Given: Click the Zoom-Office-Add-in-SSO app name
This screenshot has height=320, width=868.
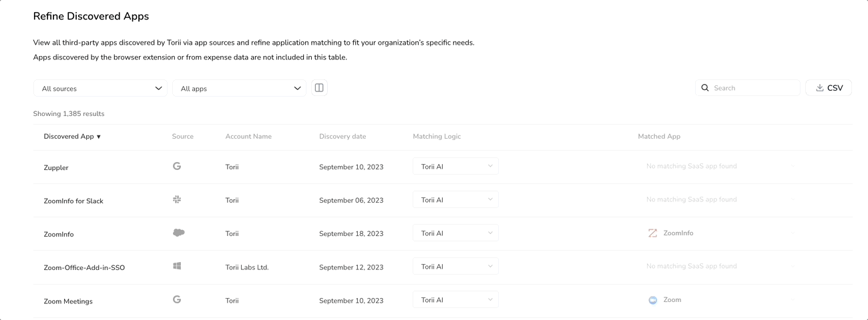Looking at the screenshot, I should 84,267.
